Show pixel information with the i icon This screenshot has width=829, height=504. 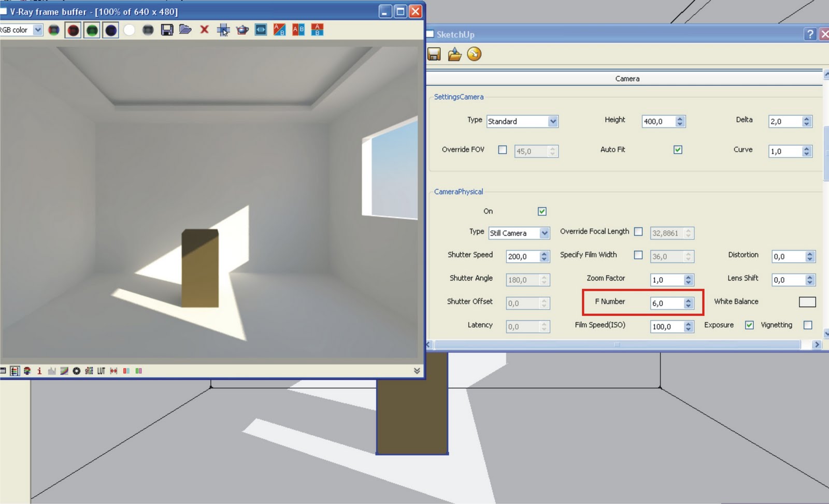(39, 371)
